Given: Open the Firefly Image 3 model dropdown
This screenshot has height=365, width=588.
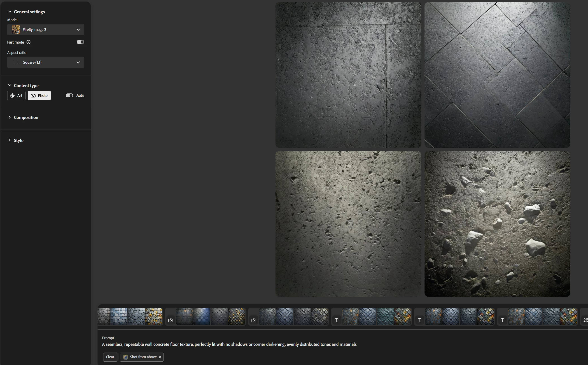Looking at the screenshot, I should coord(46,30).
